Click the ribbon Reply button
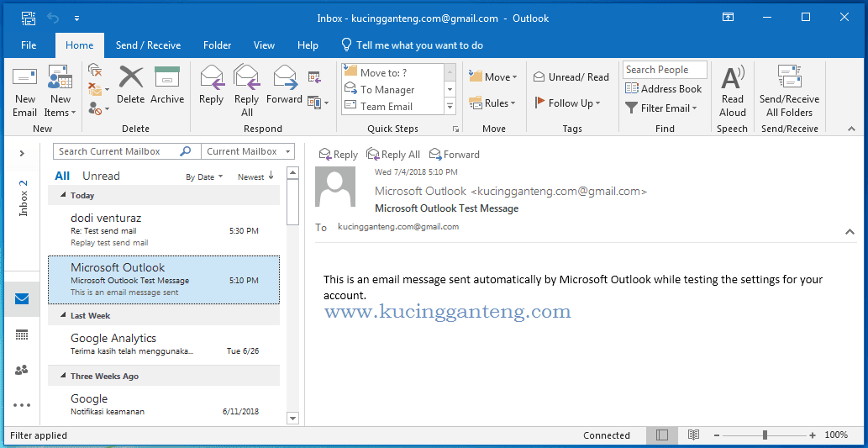The height and width of the screenshot is (448, 868). [211, 85]
